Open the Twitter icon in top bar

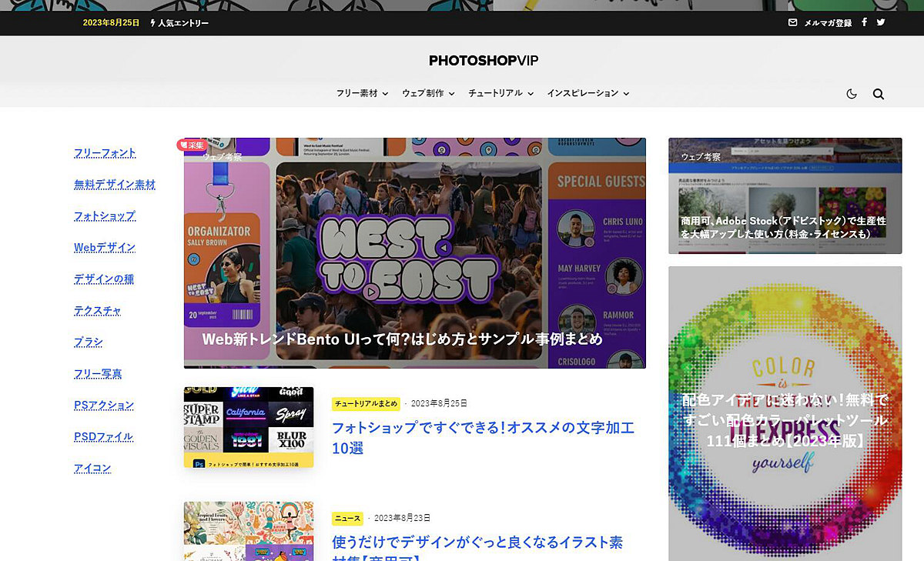pos(881,22)
